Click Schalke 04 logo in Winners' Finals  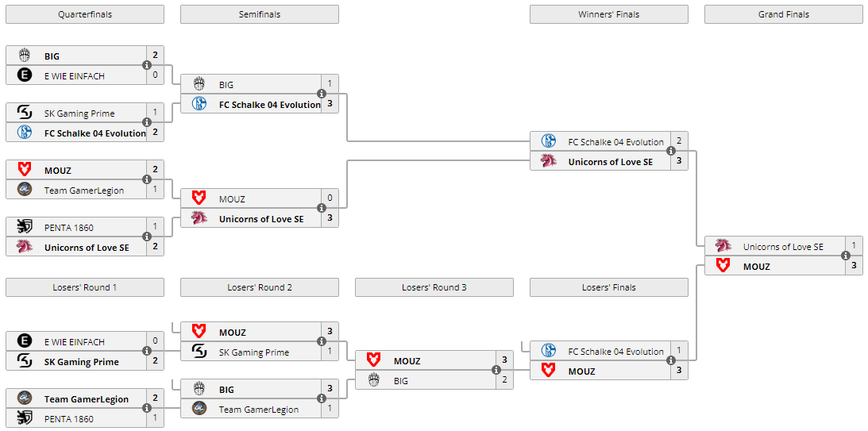pos(548,142)
